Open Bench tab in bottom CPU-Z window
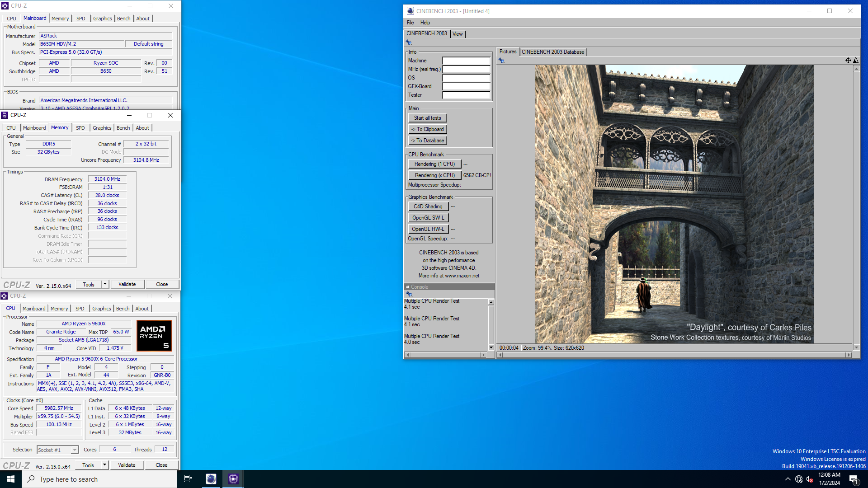Image resolution: width=868 pixels, height=488 pixels. point(123,309)
